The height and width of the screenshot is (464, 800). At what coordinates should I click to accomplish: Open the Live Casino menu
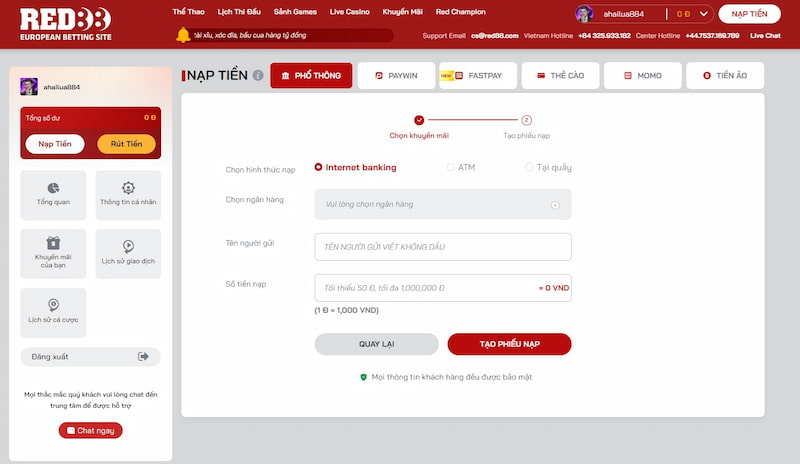[350, 12]
